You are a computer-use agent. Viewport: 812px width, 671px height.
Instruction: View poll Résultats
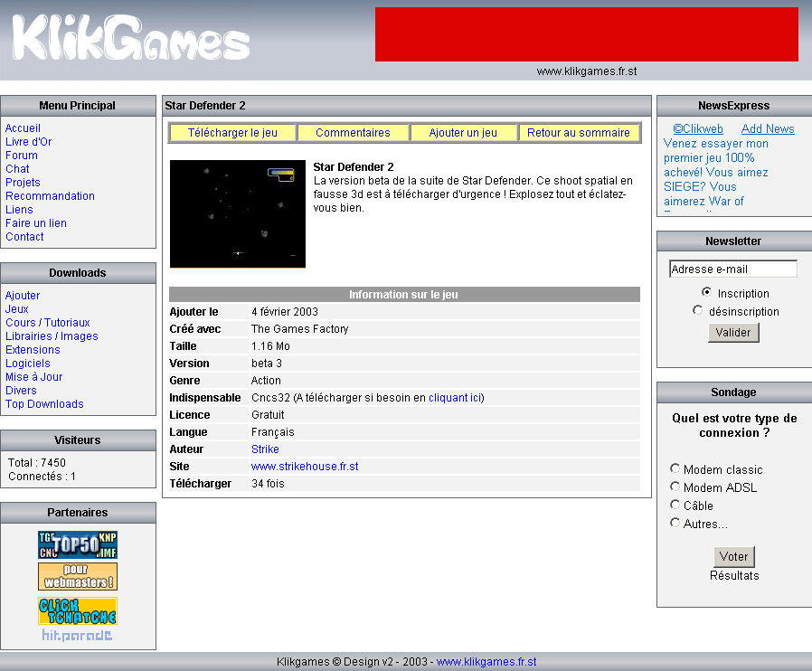(734, 576)
